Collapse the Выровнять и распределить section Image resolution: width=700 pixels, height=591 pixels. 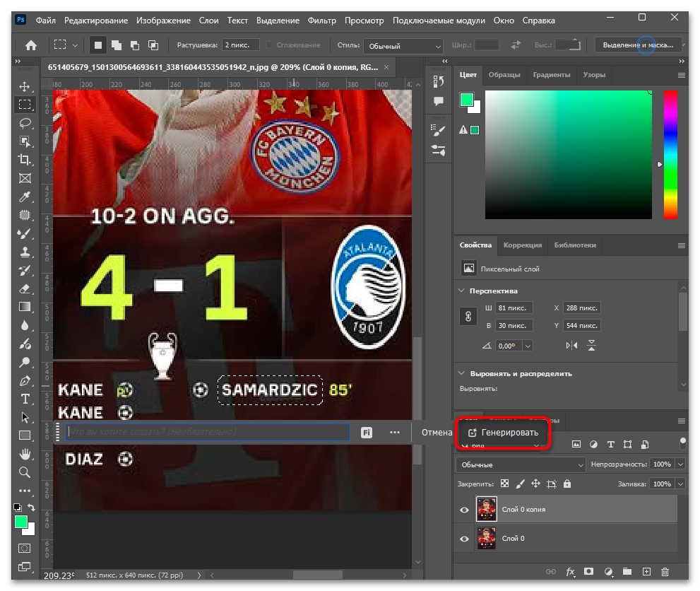(462, 373)
